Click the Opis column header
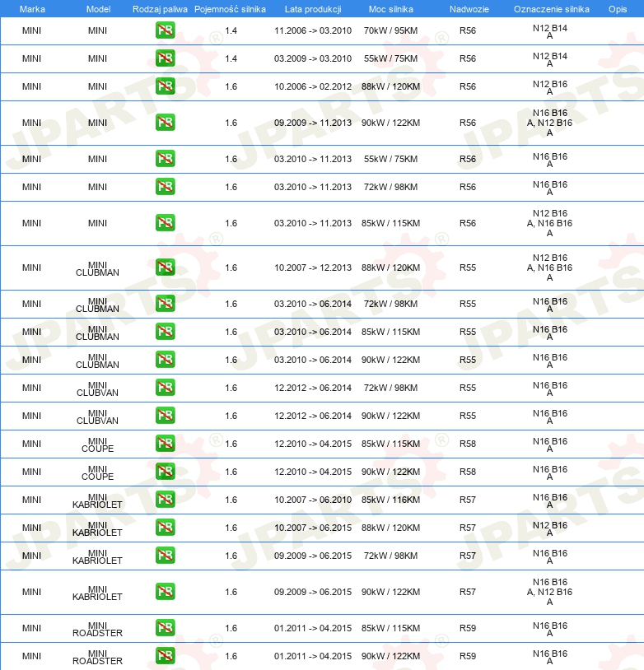 618,9
